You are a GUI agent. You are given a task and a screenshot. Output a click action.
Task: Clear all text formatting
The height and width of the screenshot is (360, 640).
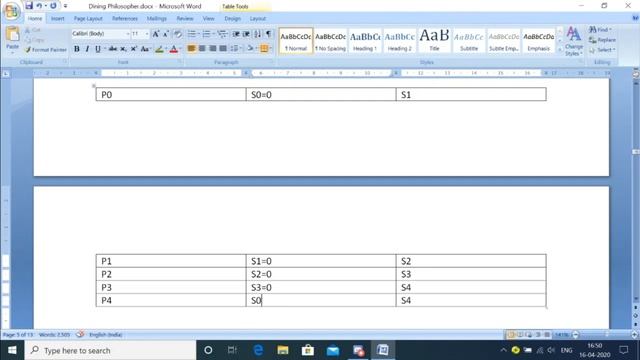click(x=178, y=34)
